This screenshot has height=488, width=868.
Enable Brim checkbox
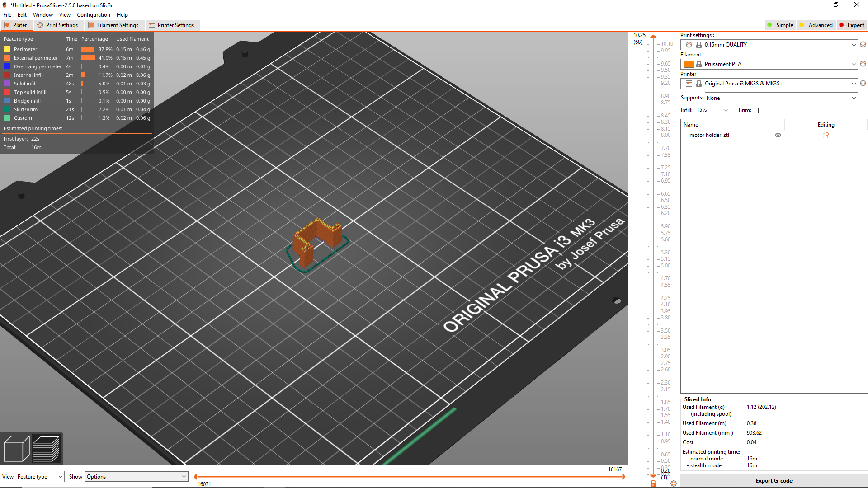coord(756,110)
